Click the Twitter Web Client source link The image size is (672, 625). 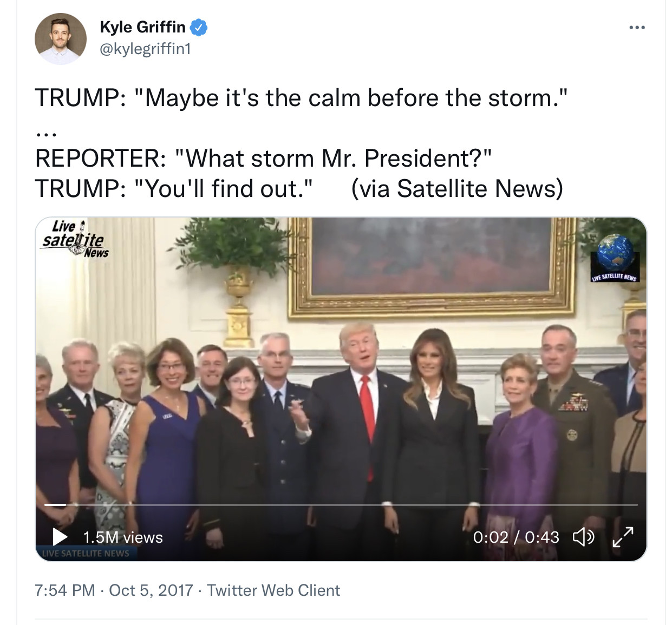pos(273,590)
